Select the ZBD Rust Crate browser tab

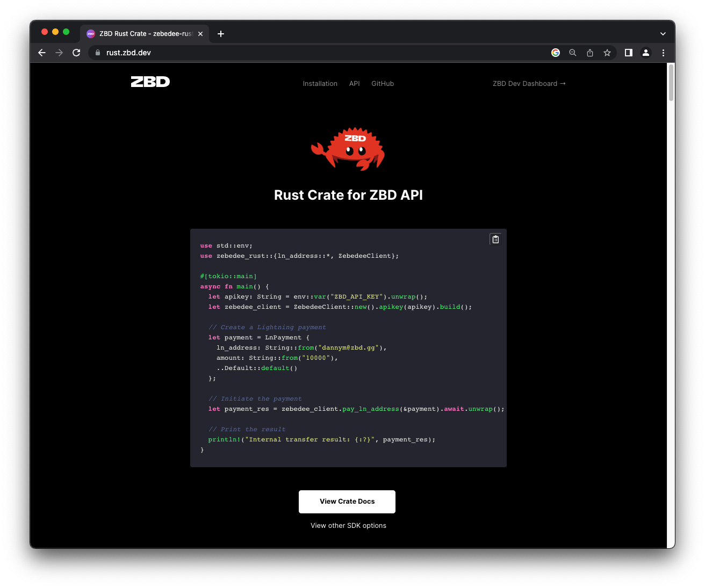pos(145,34)
